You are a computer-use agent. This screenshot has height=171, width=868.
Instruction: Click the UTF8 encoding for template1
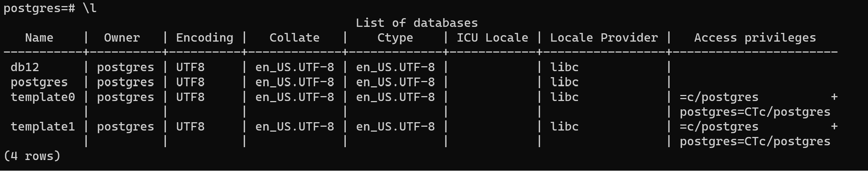click(x=190, y=127)
